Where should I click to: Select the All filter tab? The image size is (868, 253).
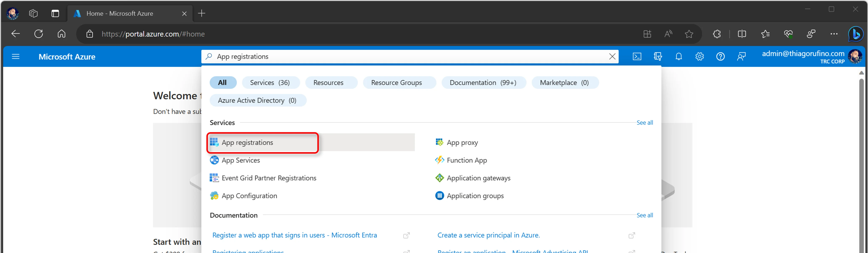click(x=223, y=82)
